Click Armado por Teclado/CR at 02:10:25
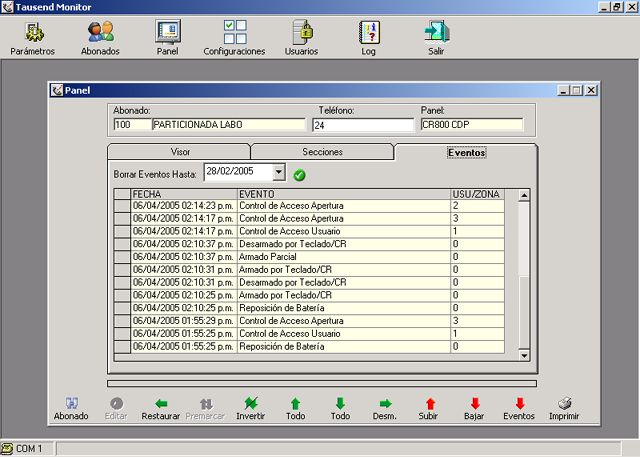Screen dimensions: 640x457 click(x=344, y=295)
